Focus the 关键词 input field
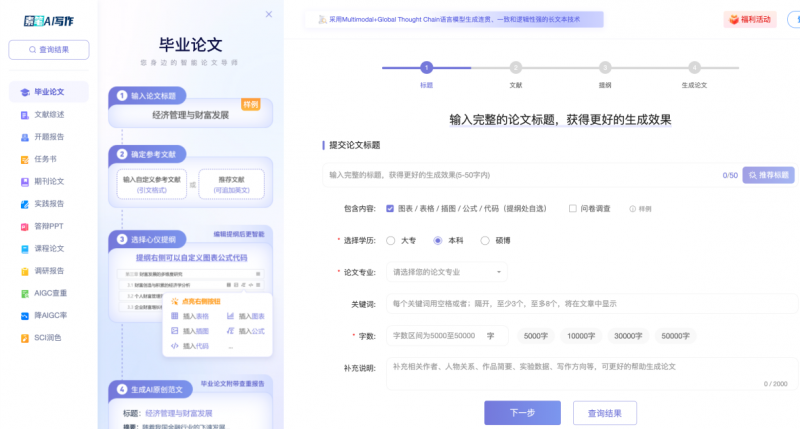Image resolution: width=800 pixels, height=429 pixels. click(592, 304)
